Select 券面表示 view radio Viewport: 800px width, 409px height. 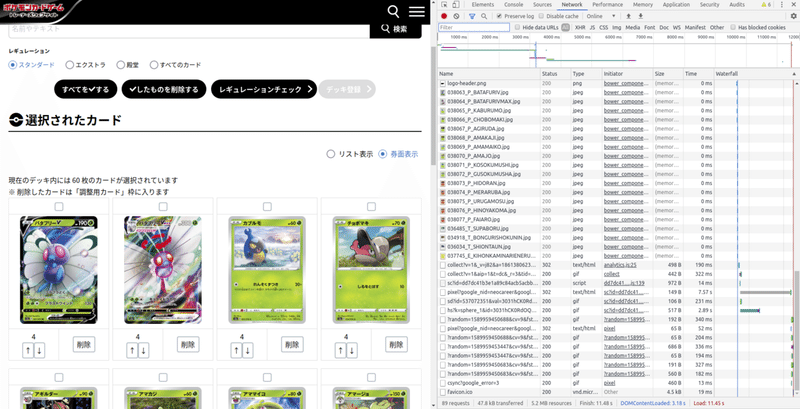383,154
